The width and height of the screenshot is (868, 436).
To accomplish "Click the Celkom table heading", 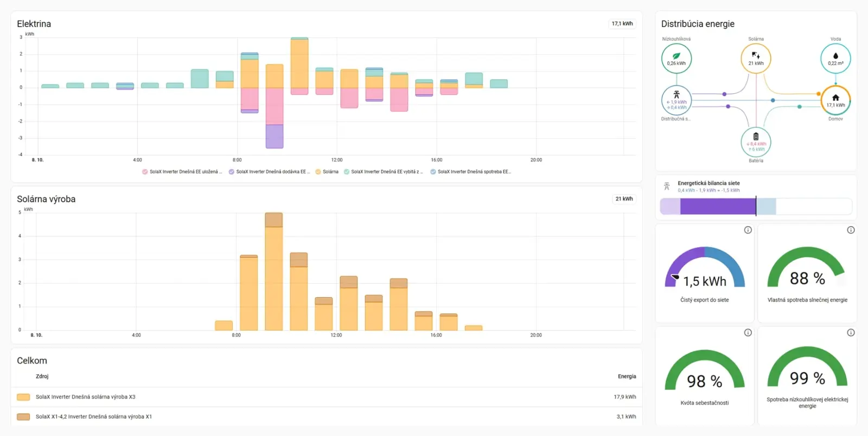I will (x=32, y=361).
